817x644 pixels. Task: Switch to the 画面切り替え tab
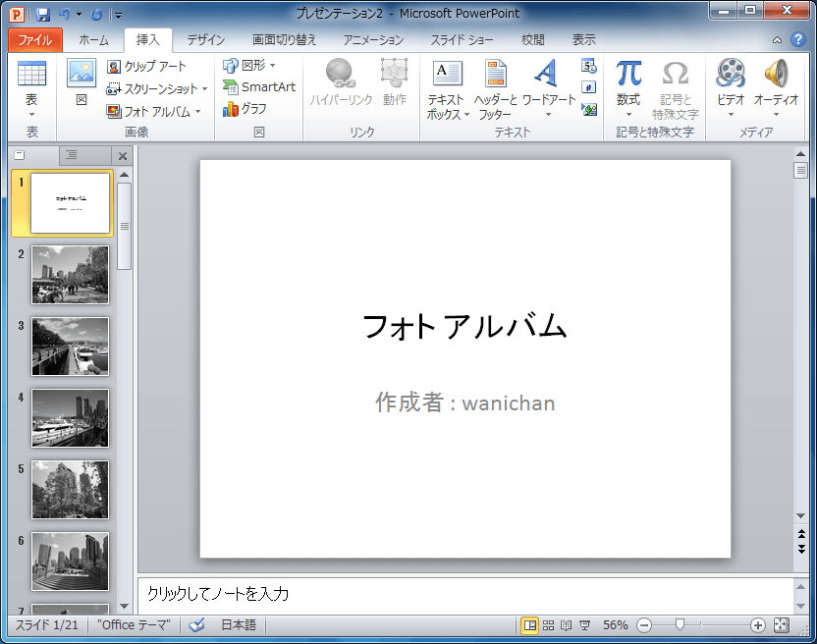284,40
